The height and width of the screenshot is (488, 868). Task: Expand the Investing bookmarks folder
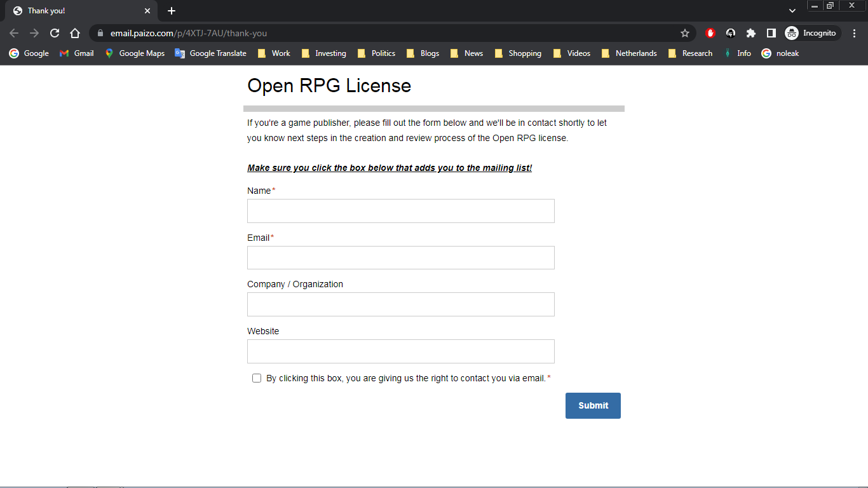(323, 53)
